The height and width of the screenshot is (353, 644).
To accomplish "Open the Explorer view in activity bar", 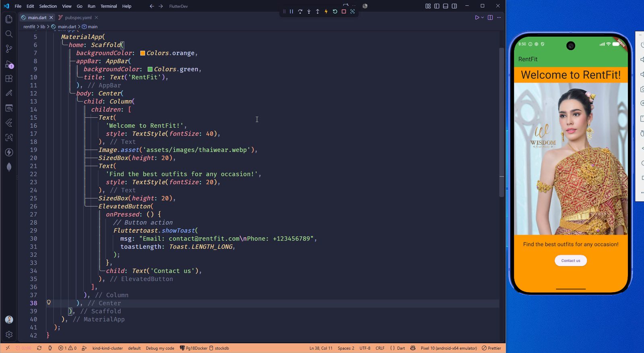I will pos(9,19).
